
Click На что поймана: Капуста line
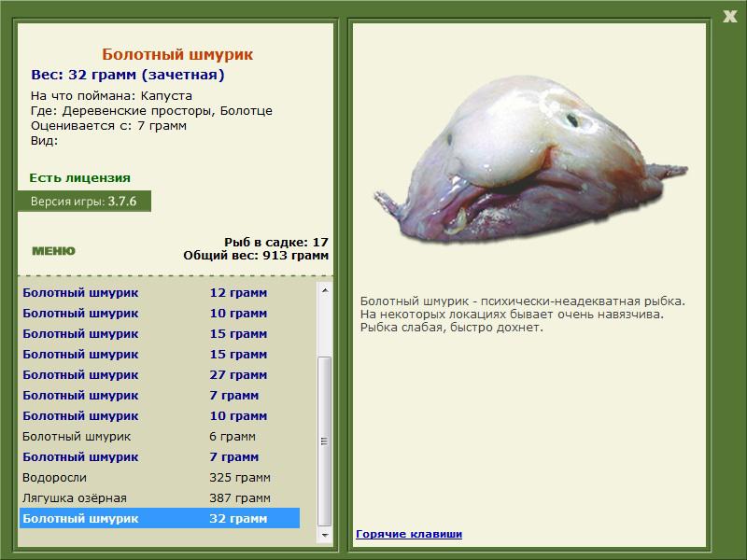pos(111,96)
